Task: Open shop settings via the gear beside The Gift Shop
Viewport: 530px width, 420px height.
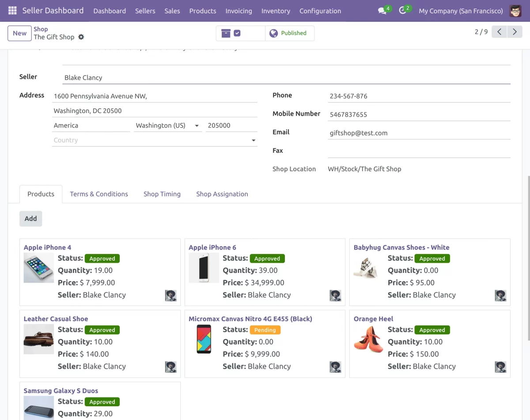Action: point(81,38)
